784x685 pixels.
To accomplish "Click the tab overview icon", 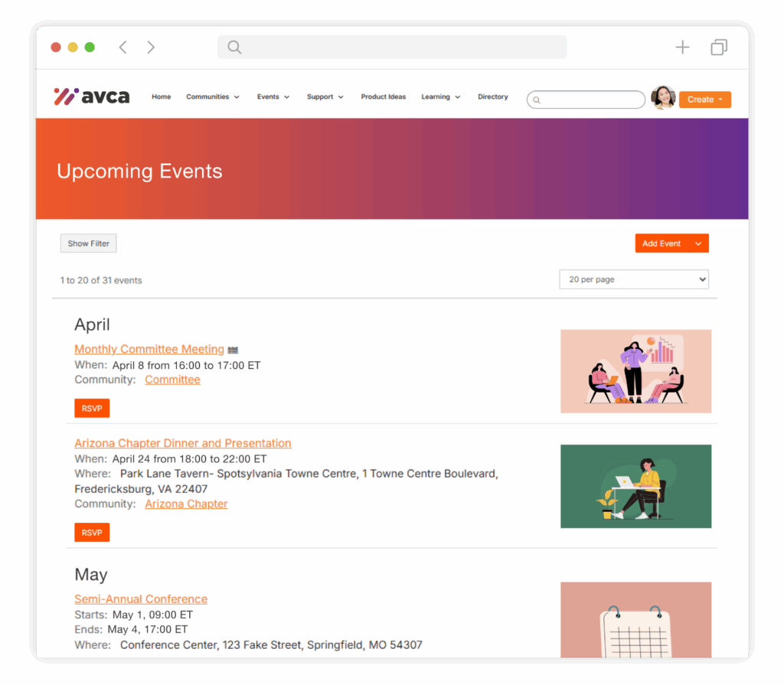I will [x=718, y=47].
